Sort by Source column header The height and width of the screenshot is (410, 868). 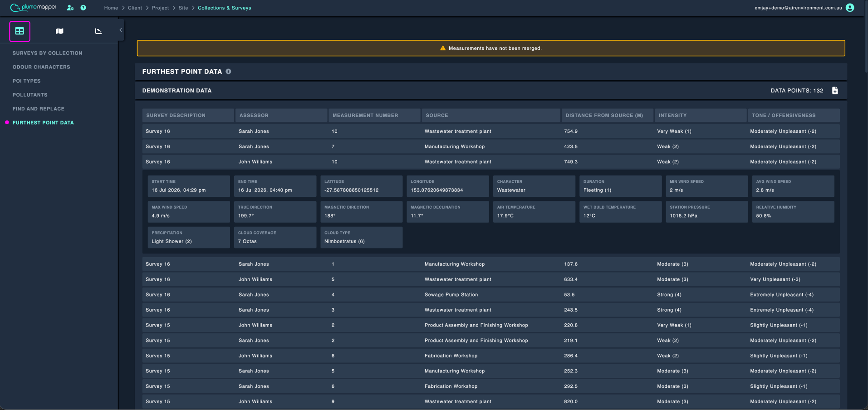pyautogui.click(x=491, y=115)
